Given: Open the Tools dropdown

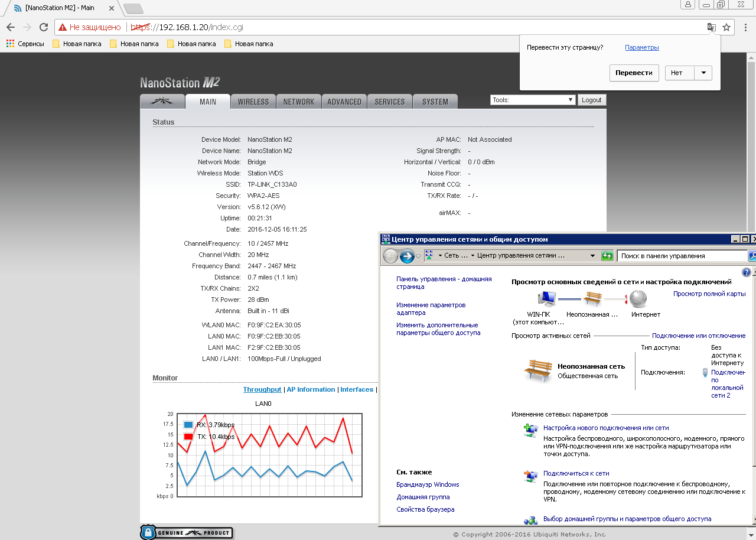Looking at the screenshot, I should [x=533, y=100].
